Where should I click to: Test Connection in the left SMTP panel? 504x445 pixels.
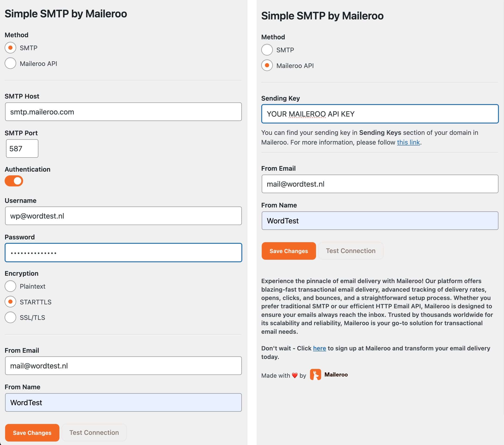[x=94, y=433]
